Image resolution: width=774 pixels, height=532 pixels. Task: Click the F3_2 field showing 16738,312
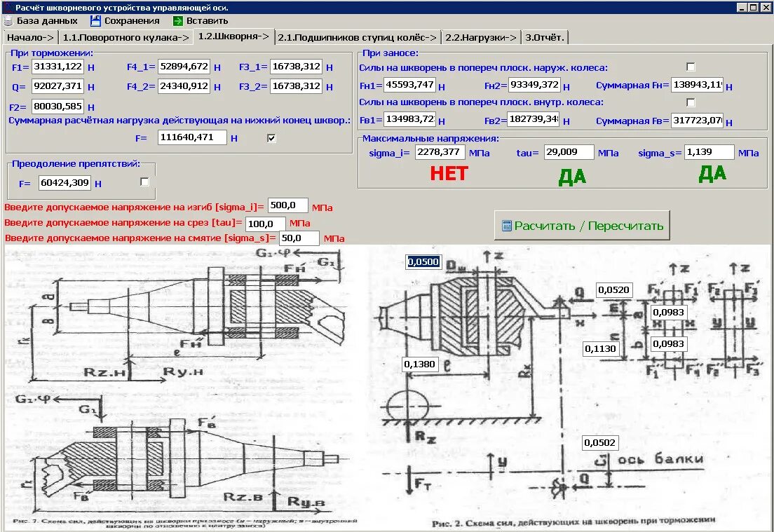pos(296,86)
